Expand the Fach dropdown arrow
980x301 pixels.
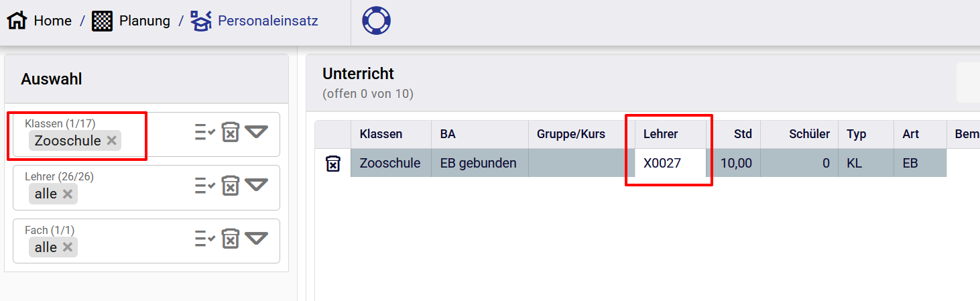point(256,239)
